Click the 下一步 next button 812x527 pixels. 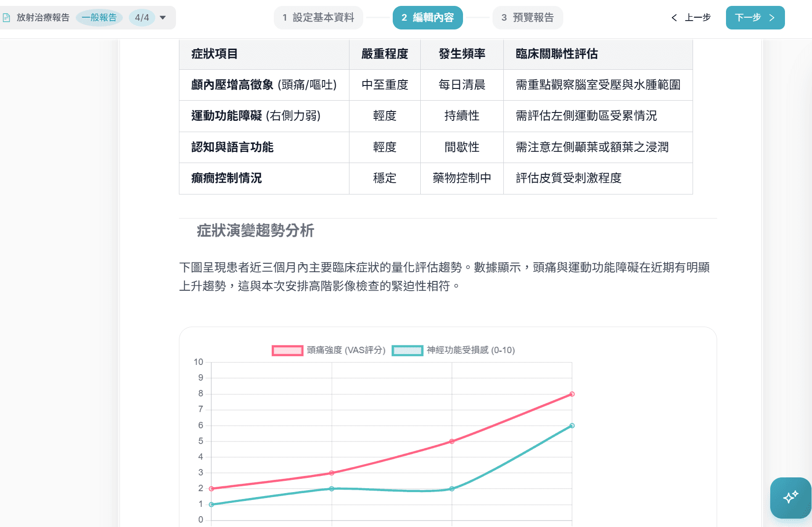point(755,18)
